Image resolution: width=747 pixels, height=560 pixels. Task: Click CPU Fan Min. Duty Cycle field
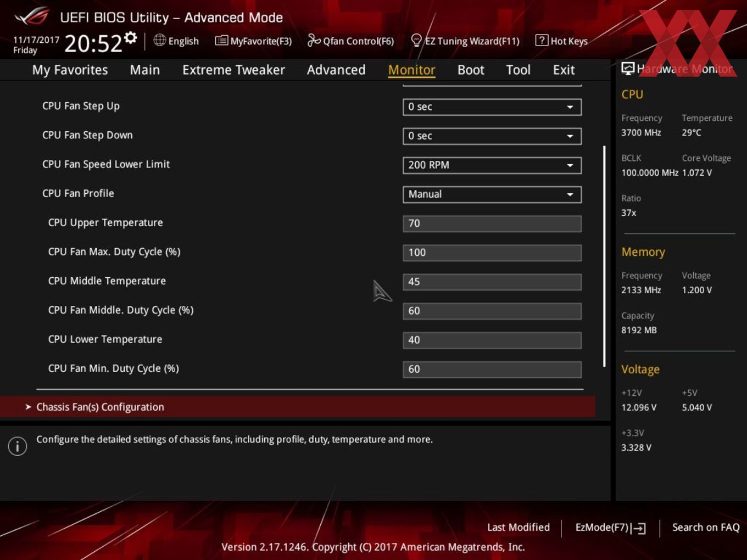492,369
